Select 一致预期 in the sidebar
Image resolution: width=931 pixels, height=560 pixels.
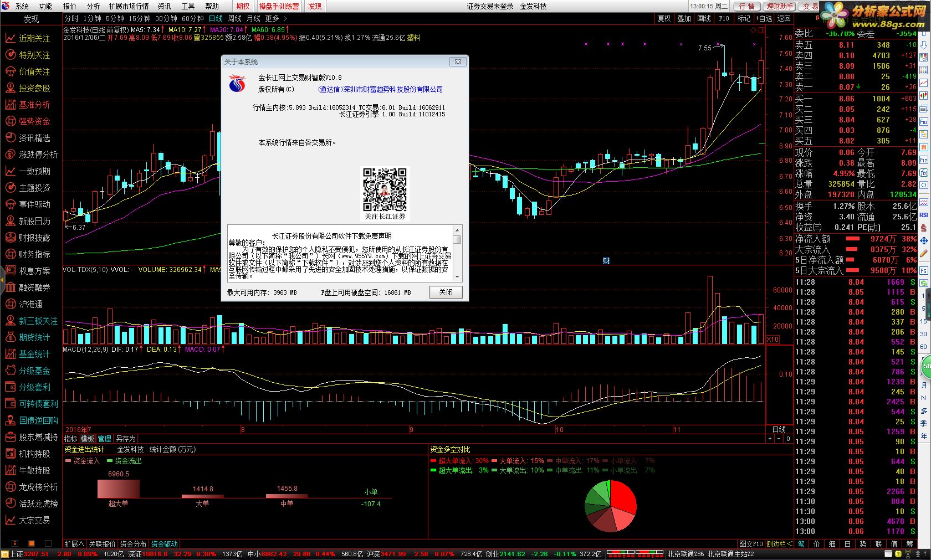(x=28, y=171)
